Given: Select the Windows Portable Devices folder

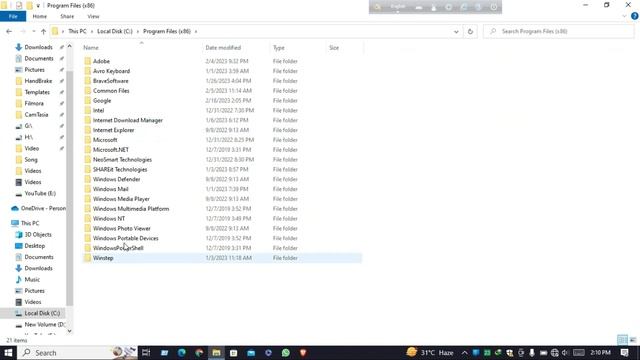Looking at the screenshot, I should [x=126, y=238].
